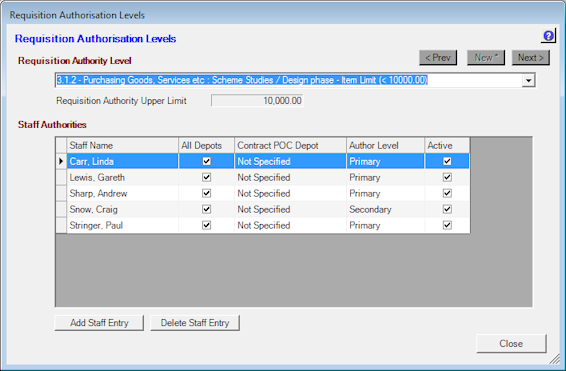
Task: Toggle All Depots checkbox for Carr, Linda
Action: tap(206, 161)
